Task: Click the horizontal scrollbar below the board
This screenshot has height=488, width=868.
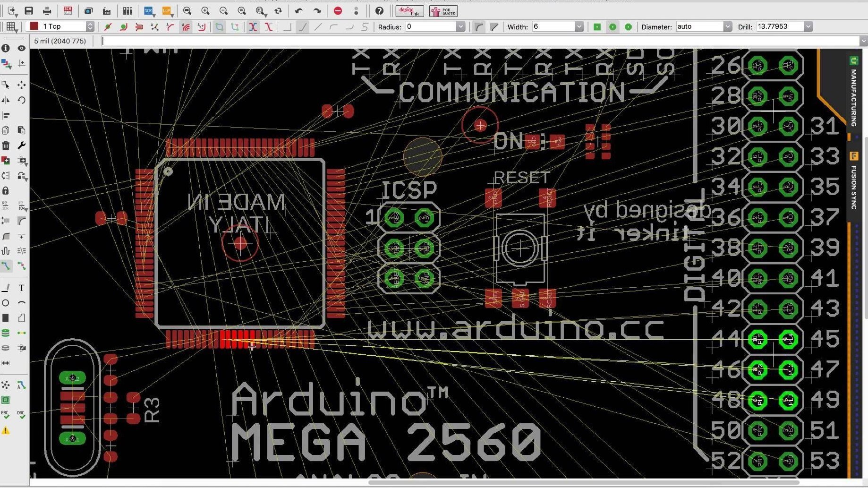Action: point(583,482)
